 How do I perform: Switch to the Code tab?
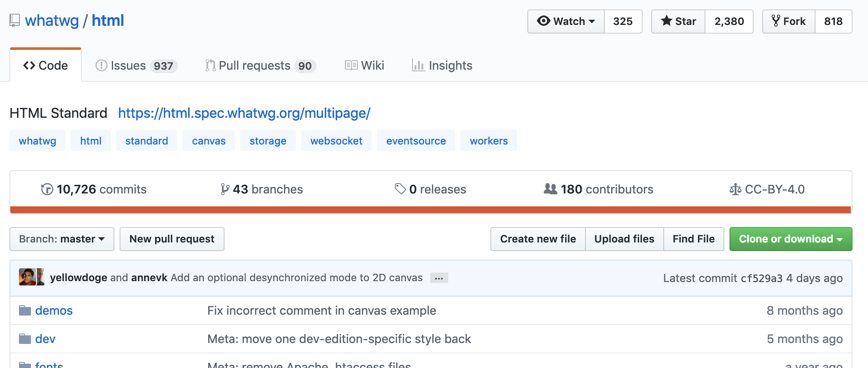point(46,65)
